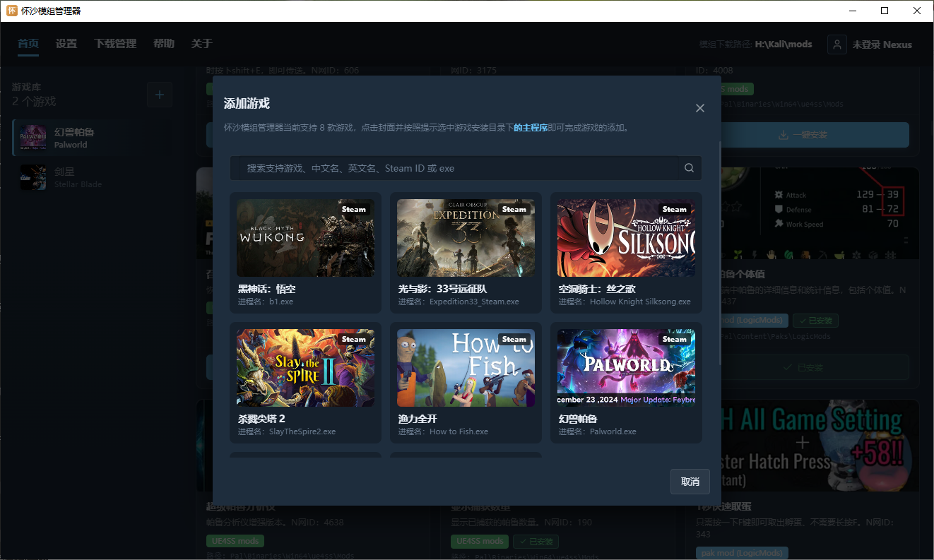Click the Steam badge on the dialog's Palworld cover
Screen dimensions: 934x560
click(675, 339)
